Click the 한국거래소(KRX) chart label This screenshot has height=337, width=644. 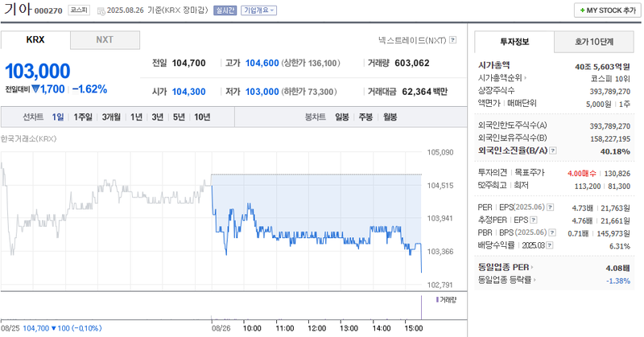[28, 138]
